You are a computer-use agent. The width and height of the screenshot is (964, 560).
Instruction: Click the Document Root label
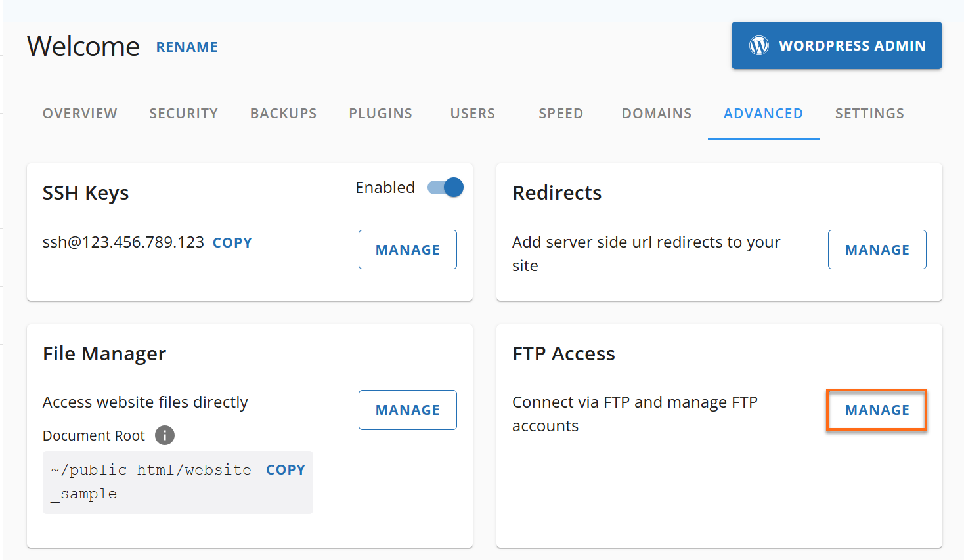tap(94, 436)
